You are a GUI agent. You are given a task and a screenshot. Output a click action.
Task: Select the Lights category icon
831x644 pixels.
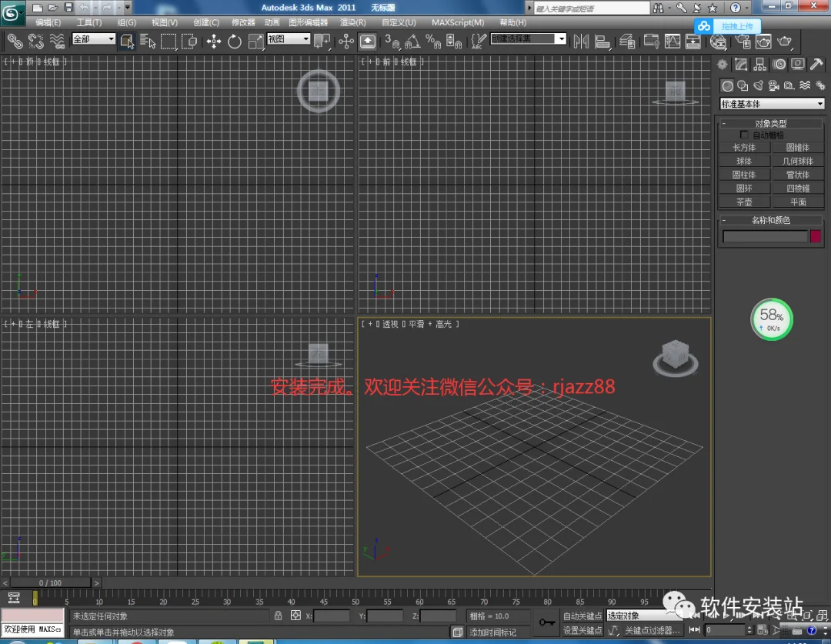pos(759,85)
